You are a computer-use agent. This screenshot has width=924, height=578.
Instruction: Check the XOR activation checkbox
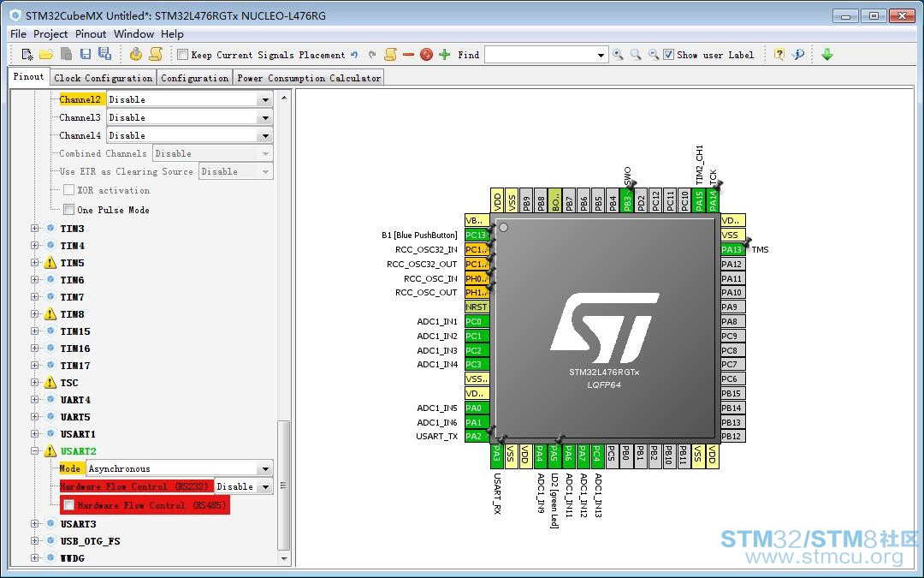pos(69,190)
